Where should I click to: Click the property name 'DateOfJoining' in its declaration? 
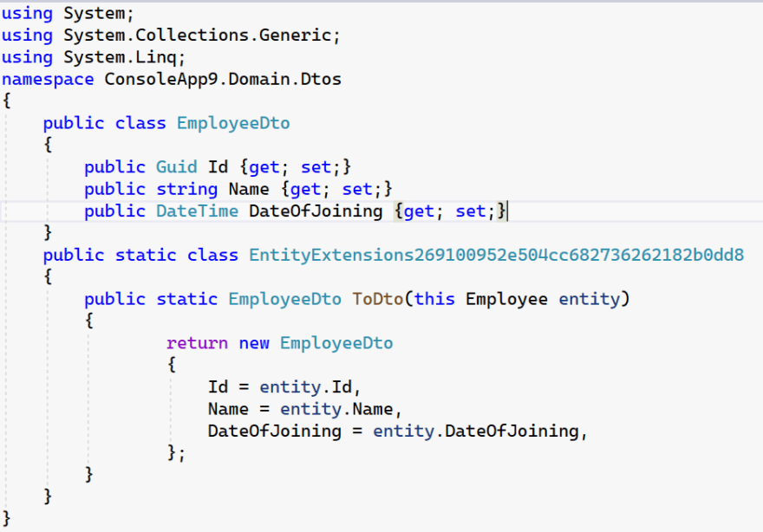pos(316,211)
